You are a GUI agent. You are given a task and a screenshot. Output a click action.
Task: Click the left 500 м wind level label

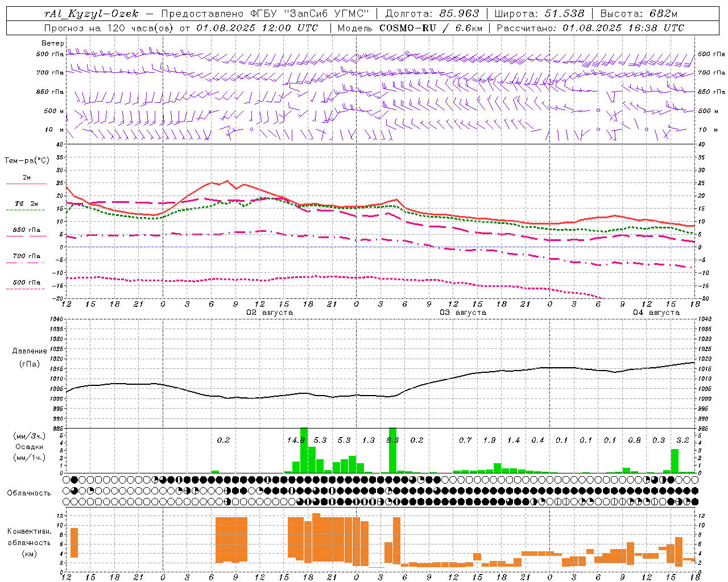coord(53,111)
